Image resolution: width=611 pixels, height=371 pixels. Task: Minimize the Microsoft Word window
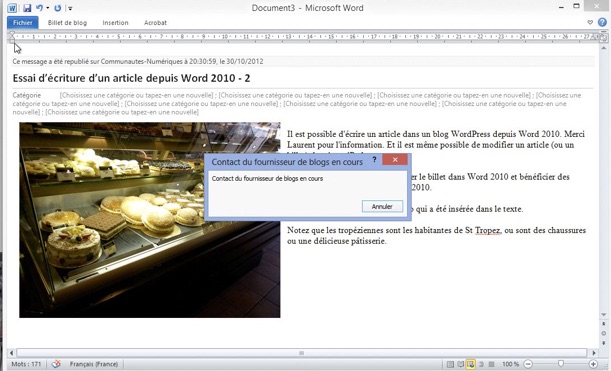tap(561, 7)
